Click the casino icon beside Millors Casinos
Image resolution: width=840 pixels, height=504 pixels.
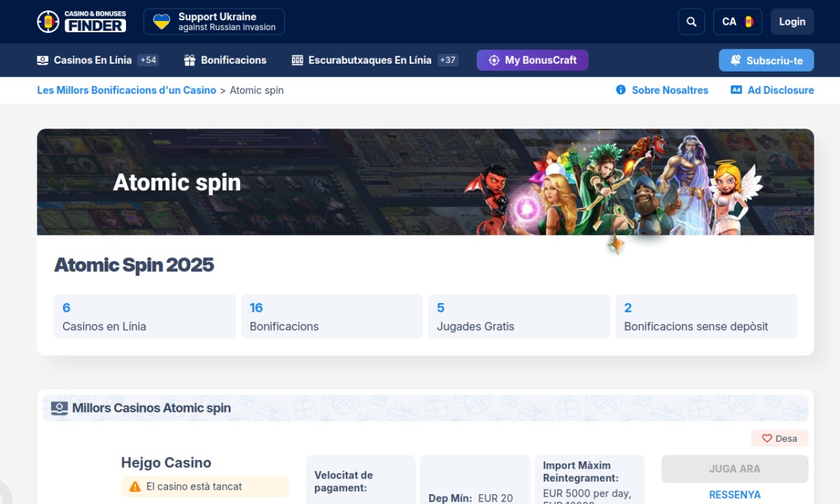click(x=60, y=408)
